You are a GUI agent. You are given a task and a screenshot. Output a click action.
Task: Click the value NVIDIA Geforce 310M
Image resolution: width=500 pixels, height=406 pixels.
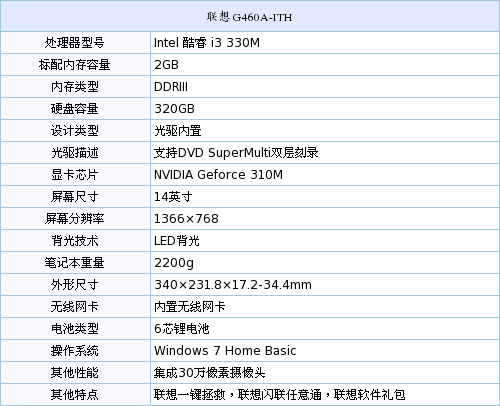tap(218, 175)
